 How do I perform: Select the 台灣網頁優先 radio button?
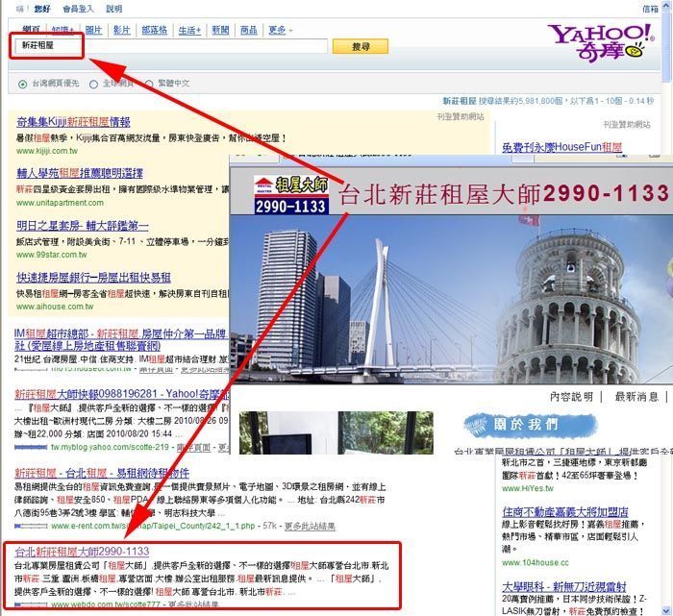[23, 84]
